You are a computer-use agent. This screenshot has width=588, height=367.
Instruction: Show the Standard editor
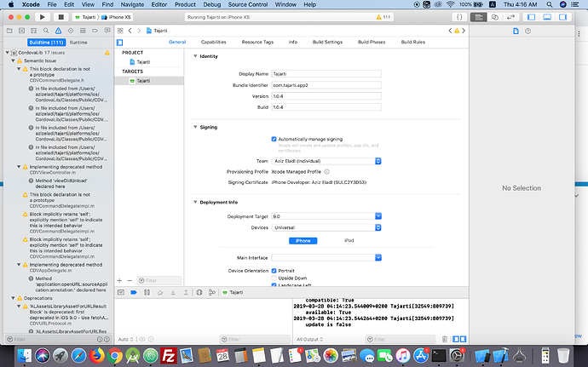pos(479,17)
